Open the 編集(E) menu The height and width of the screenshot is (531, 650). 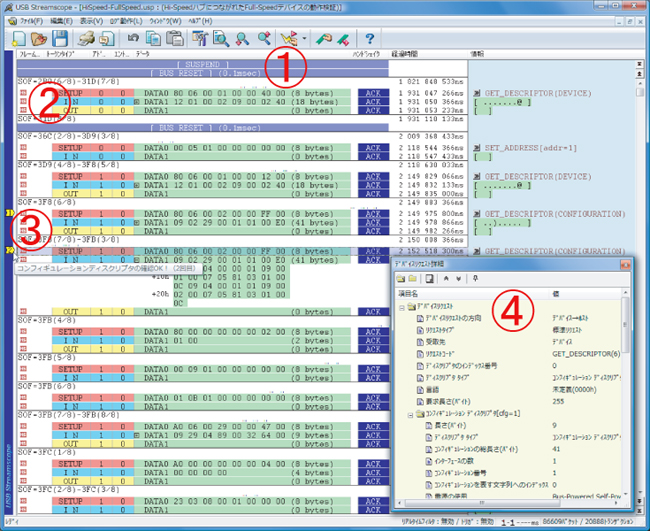pos(61,21)
